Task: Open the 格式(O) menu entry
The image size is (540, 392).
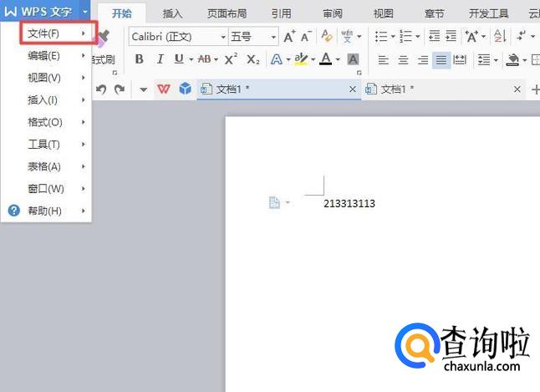Action: [x=47, y=122]
